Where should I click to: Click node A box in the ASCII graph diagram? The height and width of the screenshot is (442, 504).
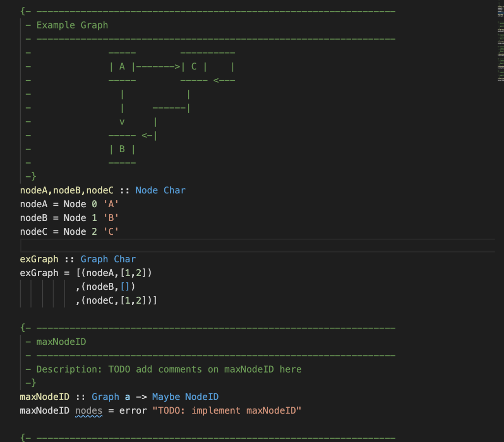pos(122,66)
